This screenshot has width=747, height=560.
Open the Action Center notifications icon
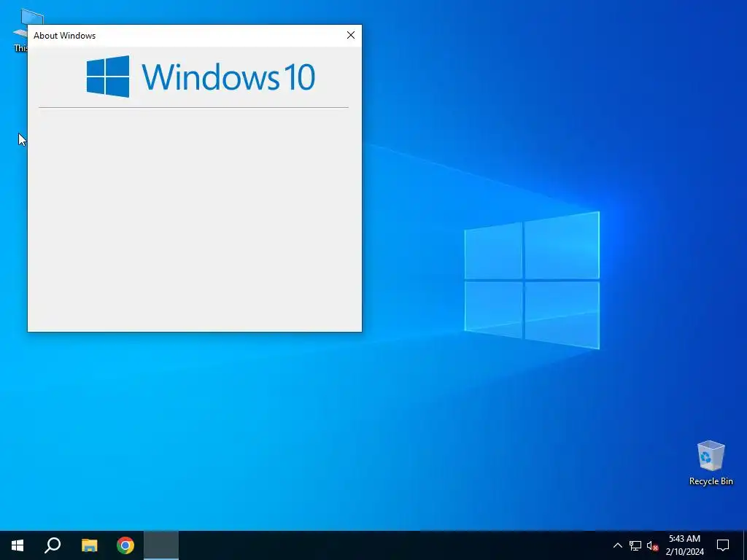coord(723,545)
